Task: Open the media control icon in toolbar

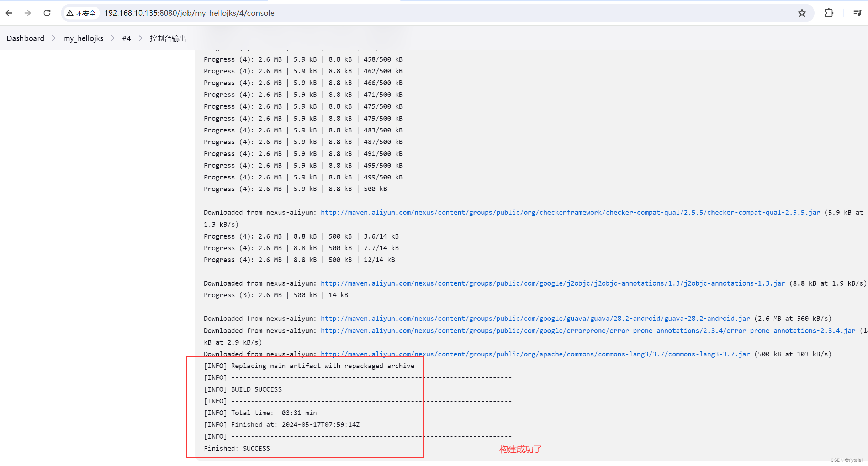Action: click(x=857, y=13)
